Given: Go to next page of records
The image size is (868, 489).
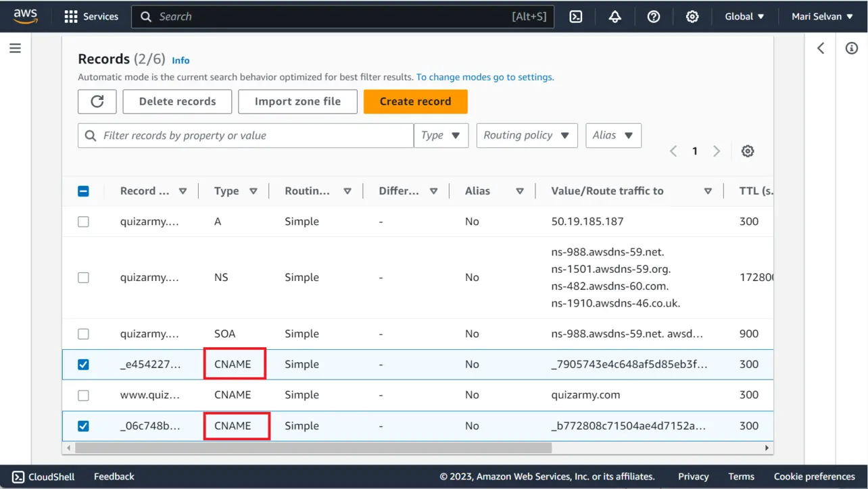Looking at the screenshot, I should pyautogui.click(x=717, y=151).
